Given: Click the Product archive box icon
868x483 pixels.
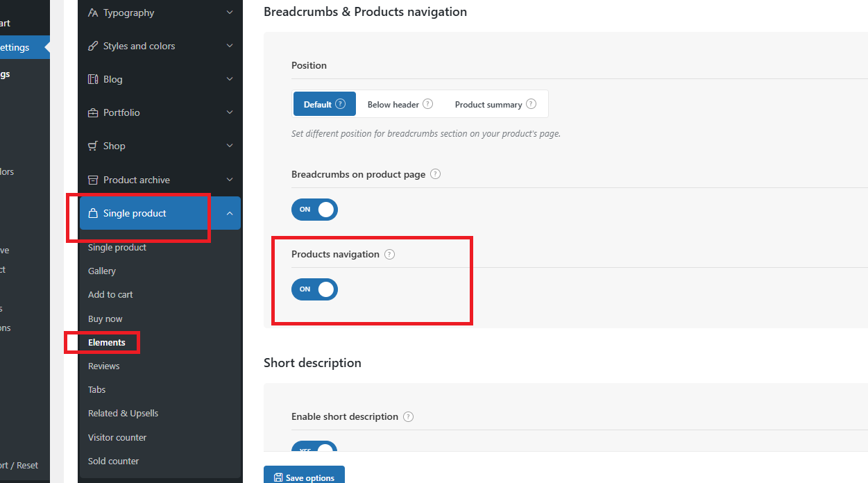Looking at the screenshot, I should (93, 180).
